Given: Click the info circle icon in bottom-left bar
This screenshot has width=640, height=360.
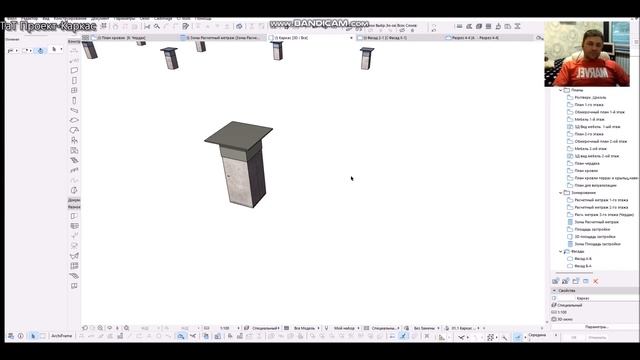Looking at the screenshot, I should pos(20,336).
